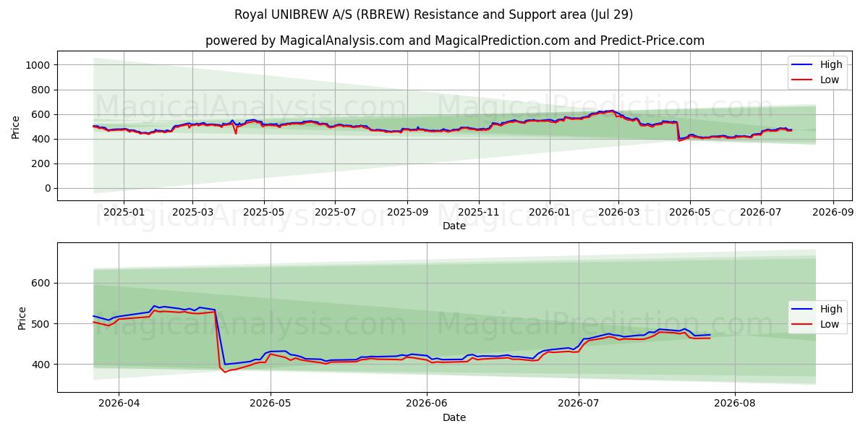The width and height of the screenshot is (868, 434).
Task: Click the '2026-03' x-axis tick label
Action: (618, 213)
